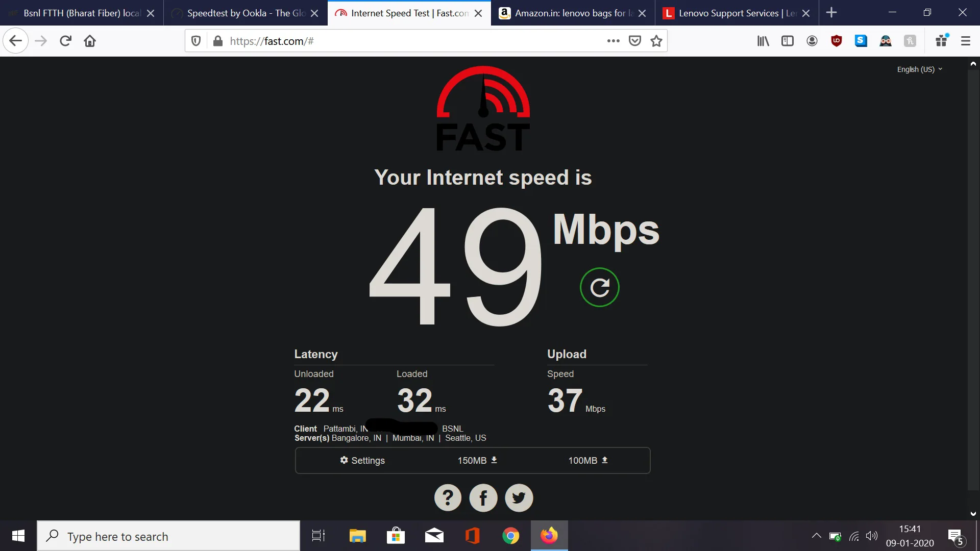The width and height of the screenshot is (980, 551).
Task: Share results via the Twitter icon
Action: click(519, 497)
